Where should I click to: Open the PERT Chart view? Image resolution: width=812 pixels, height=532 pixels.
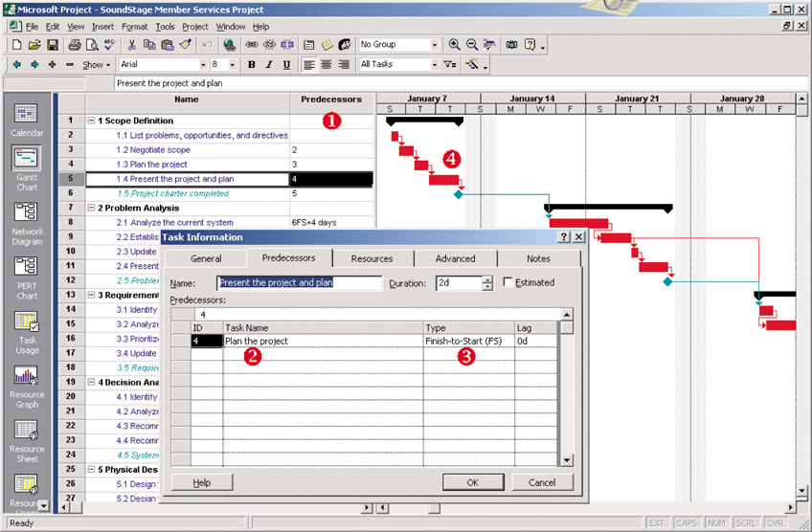click(27, 277)
